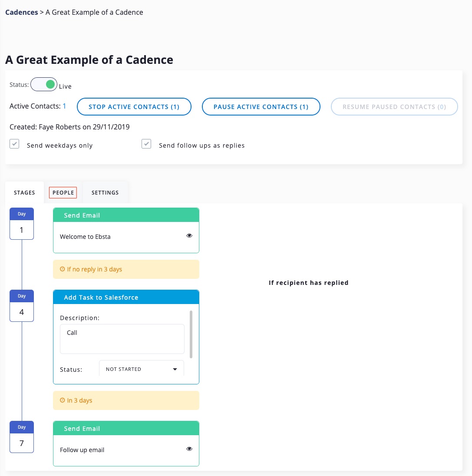Click the 'In 3 days' delay bar
The height and width of the screenshot is (476, 472).
click(x=126, y=400)
